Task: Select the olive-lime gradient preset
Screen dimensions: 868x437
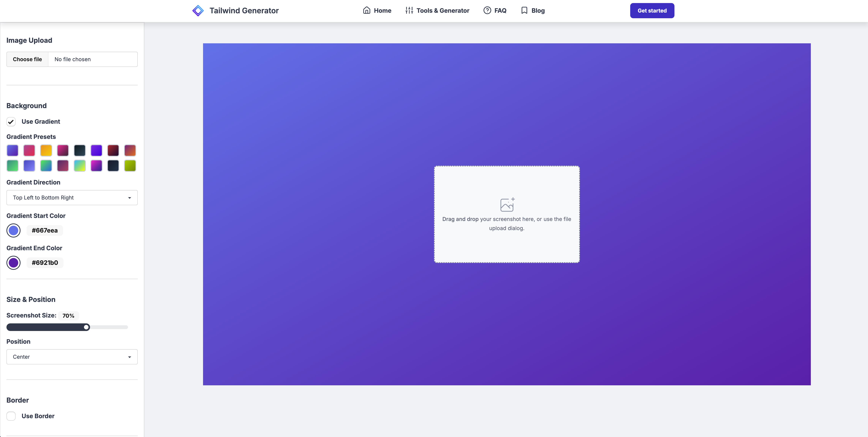Action: 130,165
